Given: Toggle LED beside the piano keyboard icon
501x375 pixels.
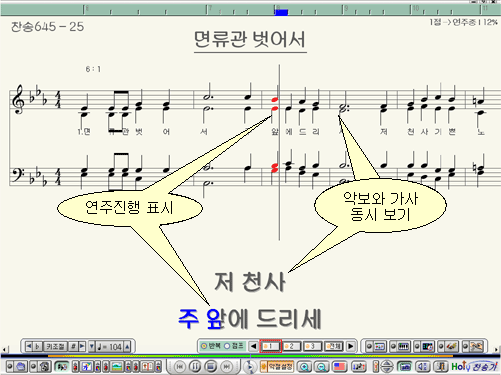Looking at the screenshot, I should point(393,346).
